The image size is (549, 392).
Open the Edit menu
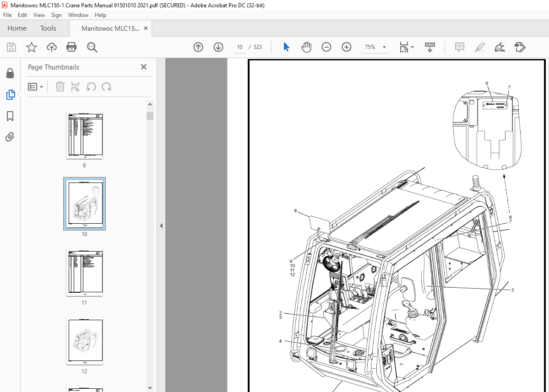point(22,15)
